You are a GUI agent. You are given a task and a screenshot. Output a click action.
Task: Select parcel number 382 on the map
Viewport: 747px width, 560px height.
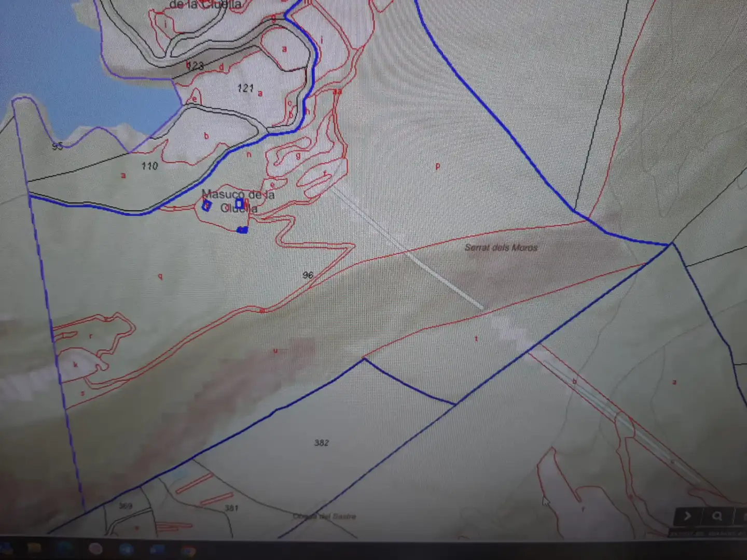[321, 443]
